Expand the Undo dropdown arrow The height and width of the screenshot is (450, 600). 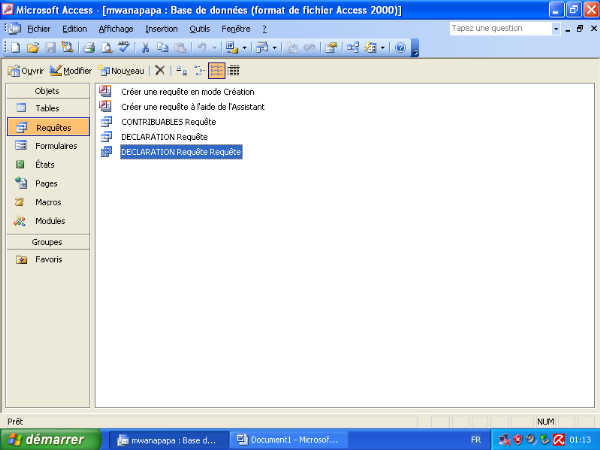click(214, 48)
